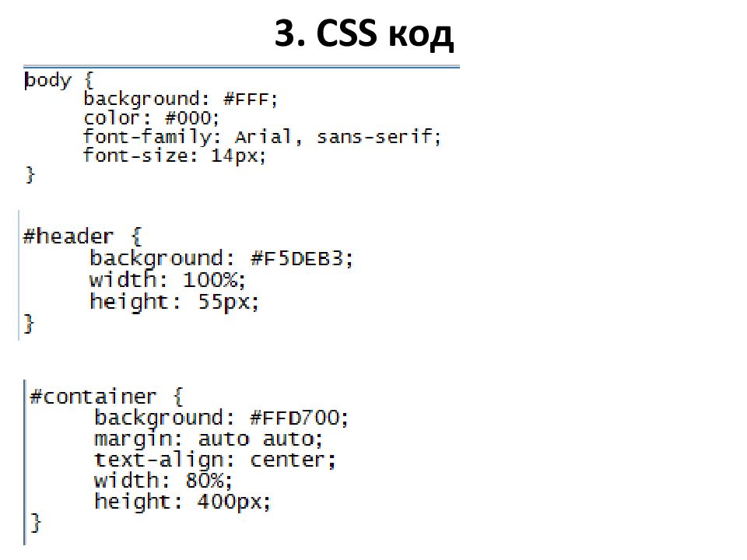Image resolution: width=747 pixels, height=560 pixels.
Task: Click the opening brace after #container
Action: click(x=178, y=396)
